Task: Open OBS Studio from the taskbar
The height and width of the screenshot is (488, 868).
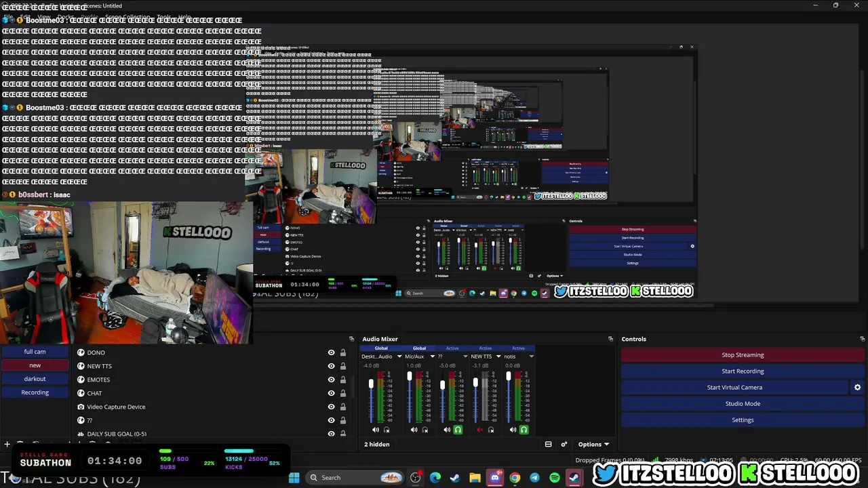Action: coord(416,478)
